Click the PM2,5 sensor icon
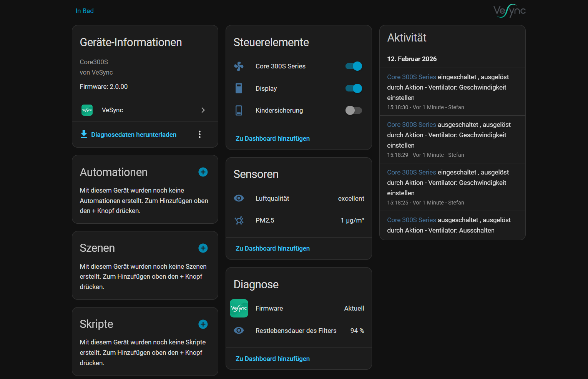This screenshot has width=588, height=379. pos(239,221)
